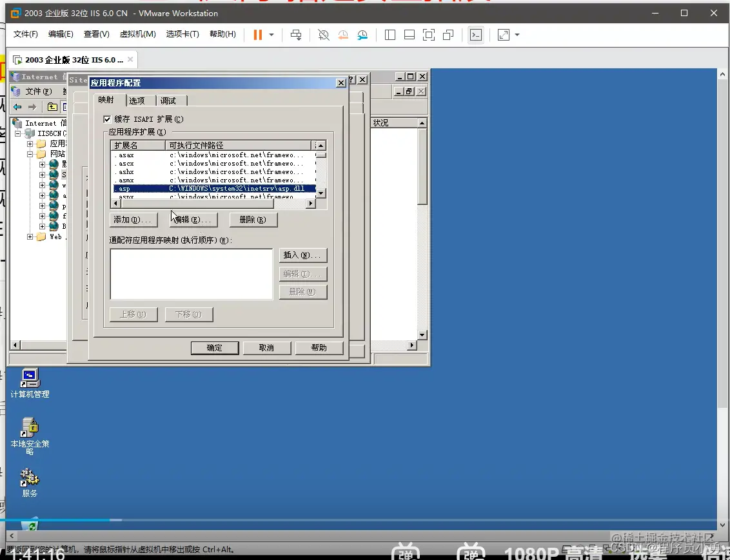Open the snapshot manager icon

tap(362, 35)
